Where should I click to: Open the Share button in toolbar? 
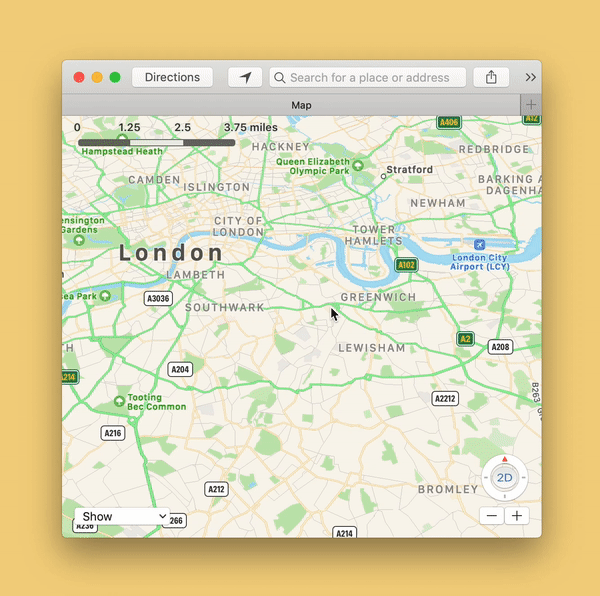[x=491, y=77]
